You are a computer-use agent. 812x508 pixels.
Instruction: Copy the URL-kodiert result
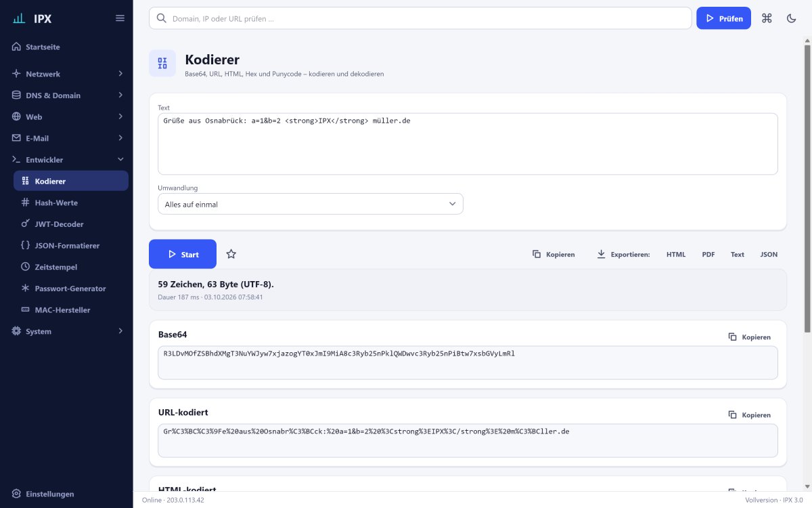[749, 415]
